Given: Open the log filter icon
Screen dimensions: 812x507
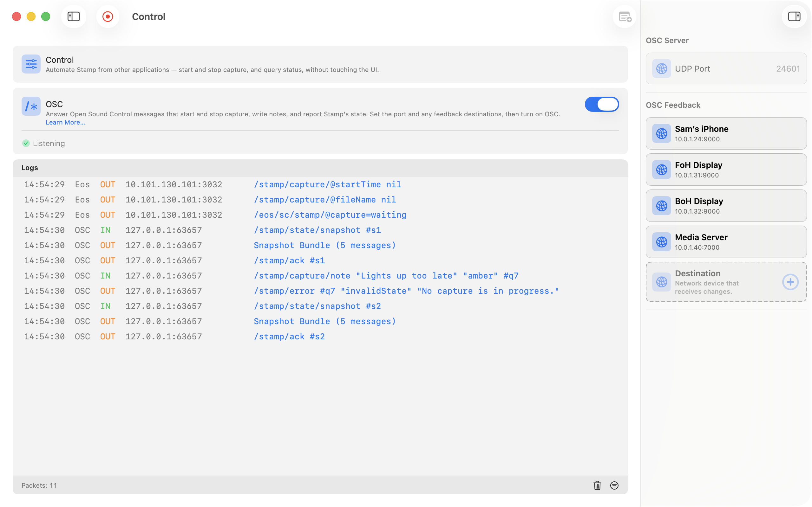Looking at the screenshot, I should tap(614, 485).
